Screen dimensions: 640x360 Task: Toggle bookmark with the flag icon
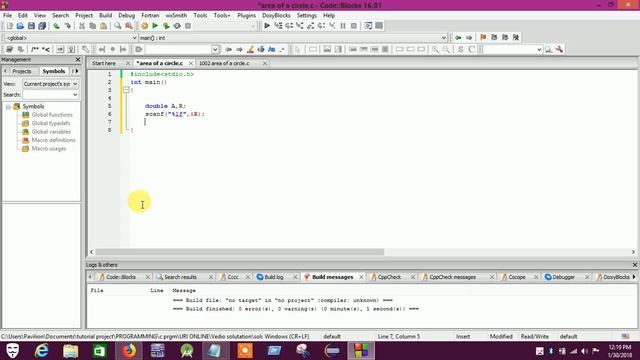(x=483, y=38)
